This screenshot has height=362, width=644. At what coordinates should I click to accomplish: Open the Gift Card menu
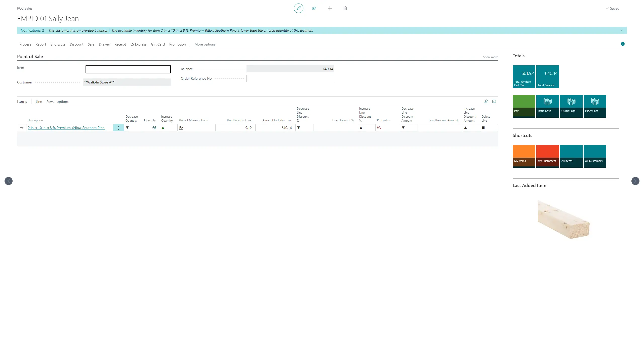(158, 44)
